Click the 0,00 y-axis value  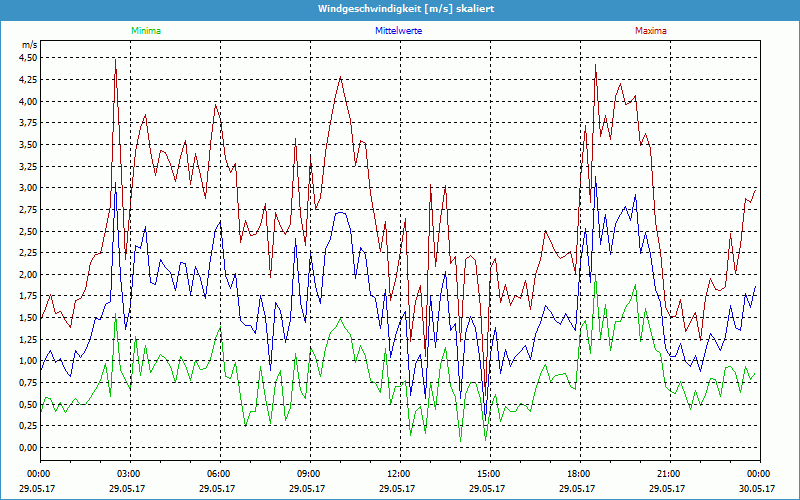click(29, 447)
